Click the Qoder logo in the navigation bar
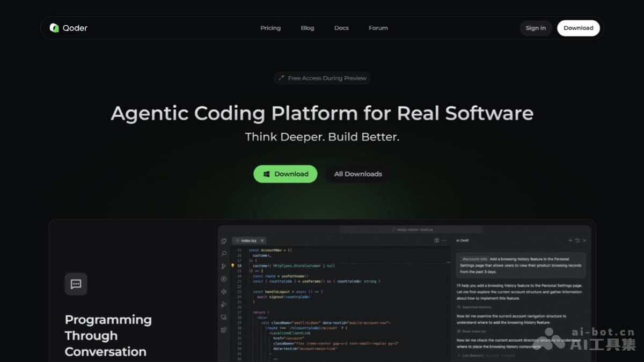The width and height of the screenshot is (644, 362). pyautogui.click(x=67, y=27)
